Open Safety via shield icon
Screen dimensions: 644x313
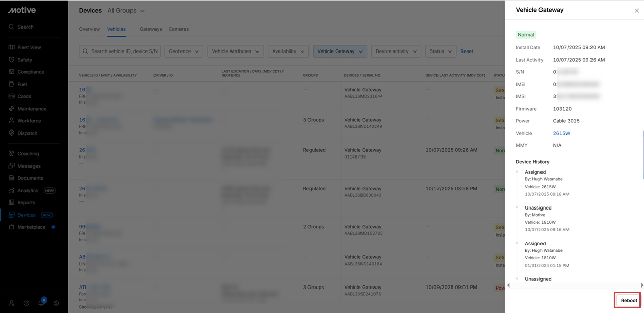tap(11, 60)
